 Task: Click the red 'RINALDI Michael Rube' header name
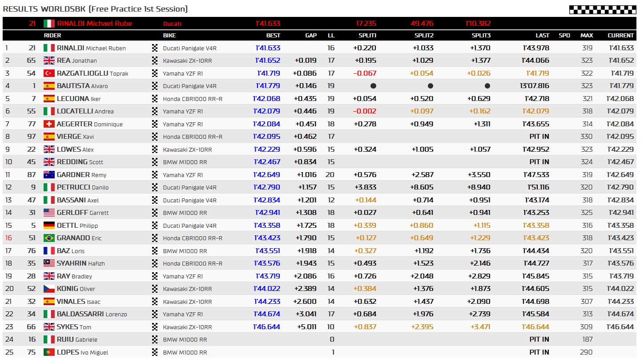click(x=95, y=24)
